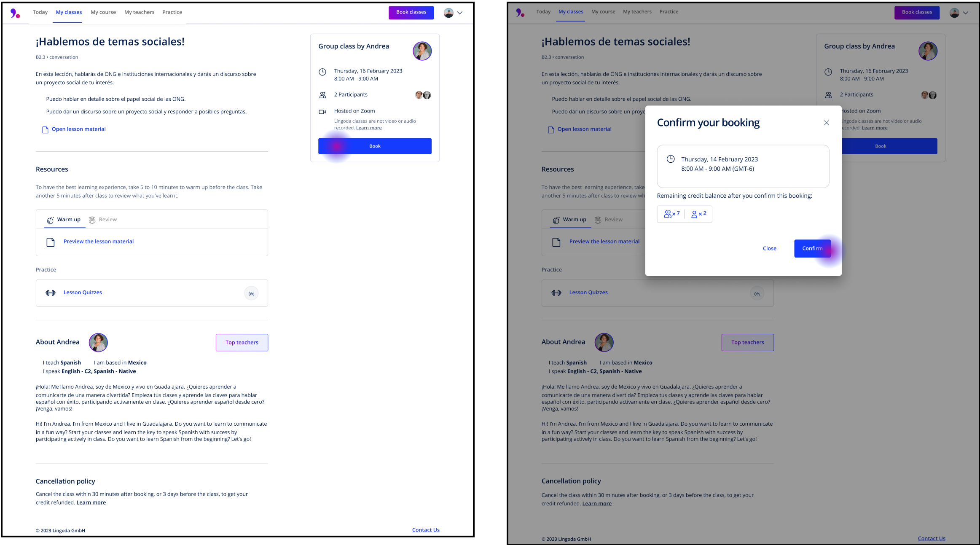Click the Confirm button in booking dialog
This screenshot has height=545, width=980.
click(x=812, y=248)
